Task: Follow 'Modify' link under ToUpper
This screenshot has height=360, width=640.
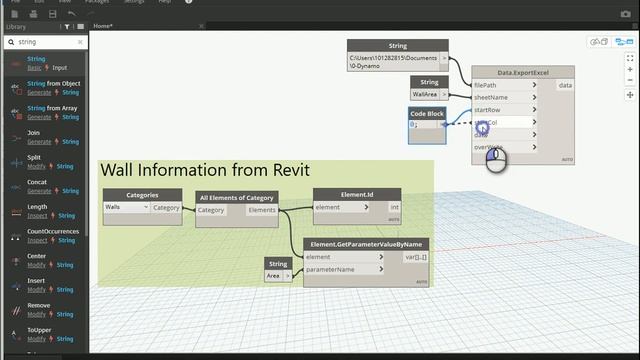Action: click(x=36, y=339)
